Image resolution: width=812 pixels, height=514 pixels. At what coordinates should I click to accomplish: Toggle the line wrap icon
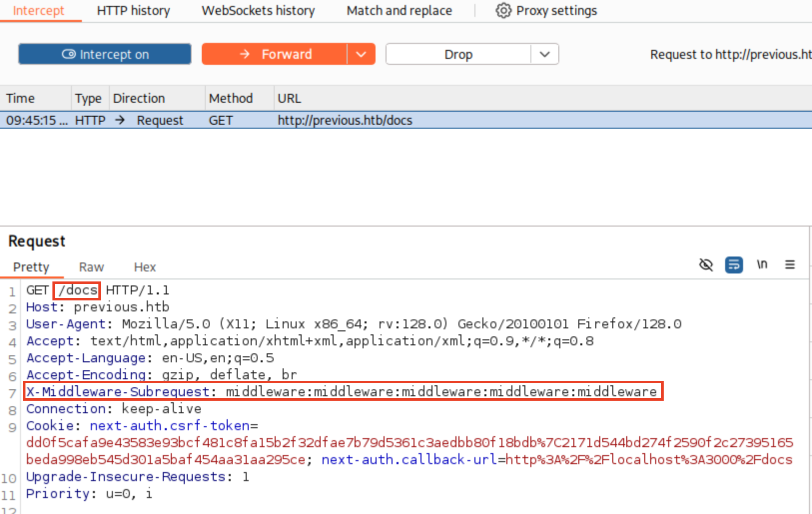tap(734, 264)
